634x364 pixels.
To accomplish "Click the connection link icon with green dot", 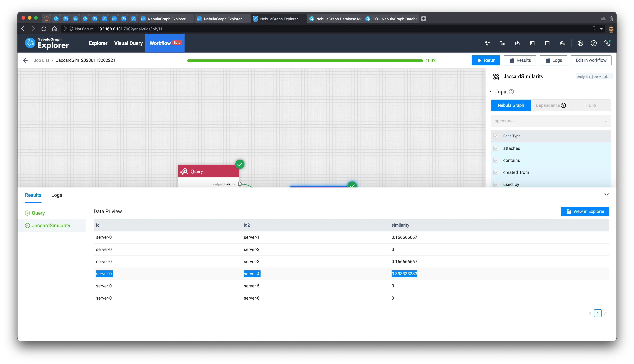I will 607,43.
